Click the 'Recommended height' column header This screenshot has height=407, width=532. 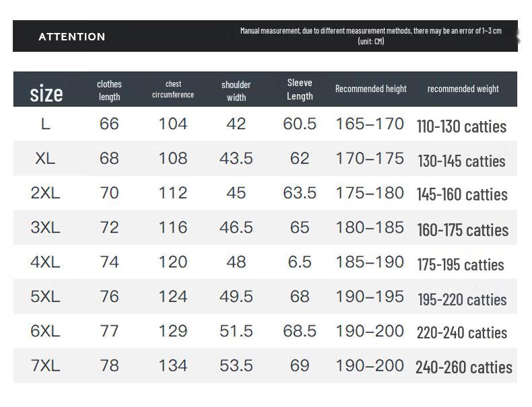coord(371,89)
